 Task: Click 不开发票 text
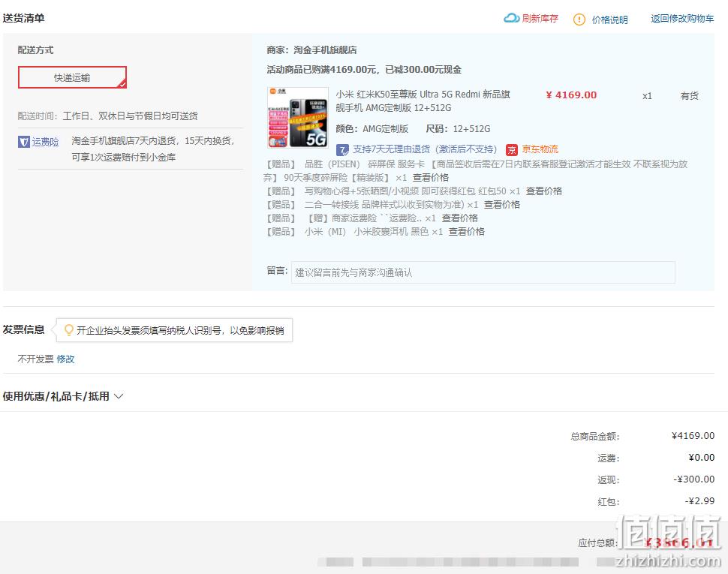pos(36,359)
